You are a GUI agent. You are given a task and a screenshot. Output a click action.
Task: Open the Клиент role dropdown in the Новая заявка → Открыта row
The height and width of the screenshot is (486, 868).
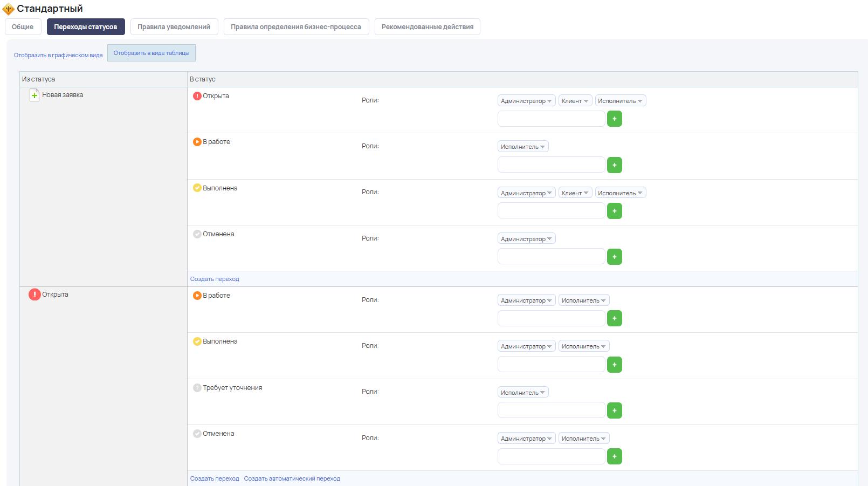click(x=575, y=101)
